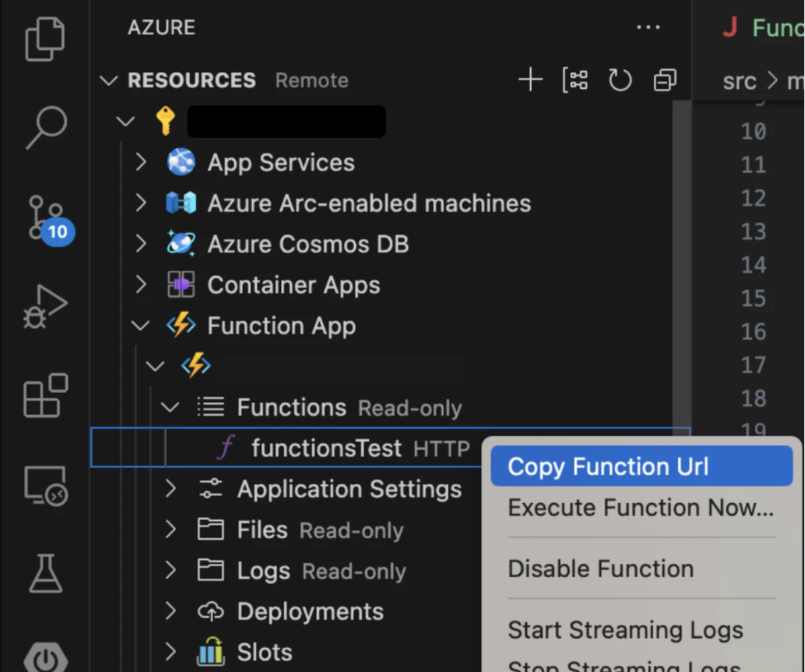Click line number 10 in editor gutter
The width and height of the screenshot is (805, 672).
click(x=753, y=132)
